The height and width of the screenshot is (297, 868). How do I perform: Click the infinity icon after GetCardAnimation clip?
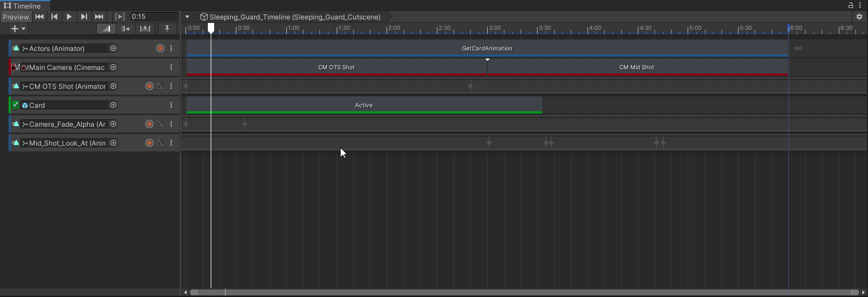pos(798,48)
